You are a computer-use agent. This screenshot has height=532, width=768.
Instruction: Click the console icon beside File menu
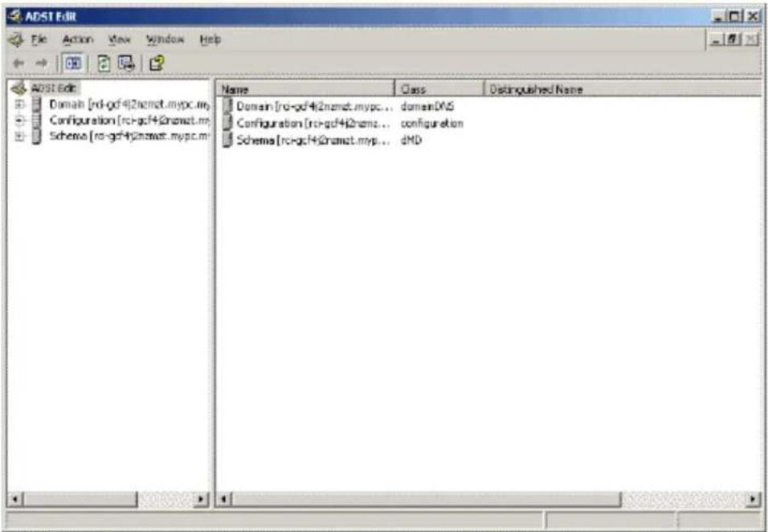click(16, 39)
